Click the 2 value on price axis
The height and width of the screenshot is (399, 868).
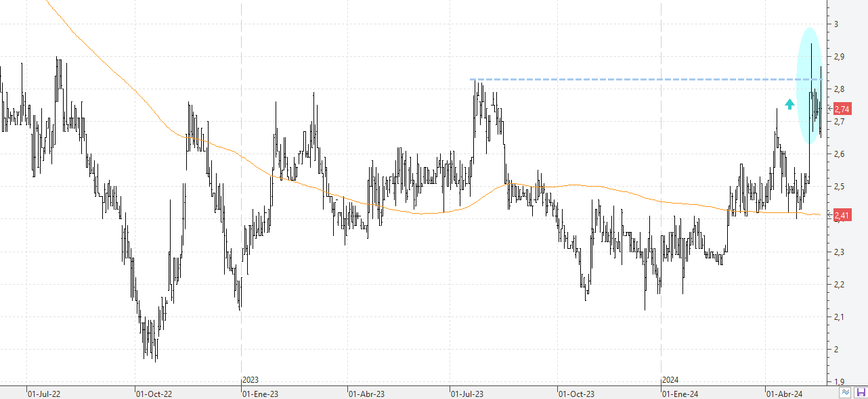click(x=837, y=350)
